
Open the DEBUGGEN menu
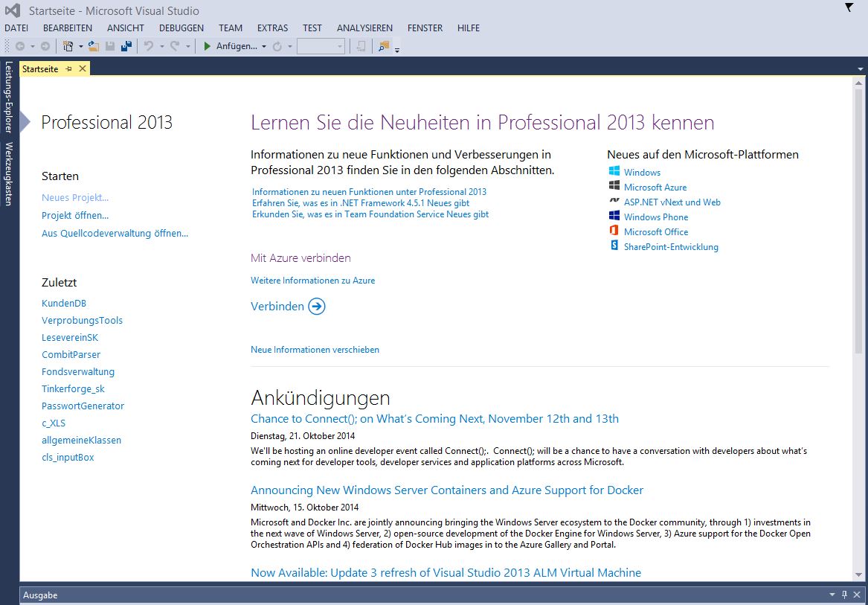pos(181,28)
